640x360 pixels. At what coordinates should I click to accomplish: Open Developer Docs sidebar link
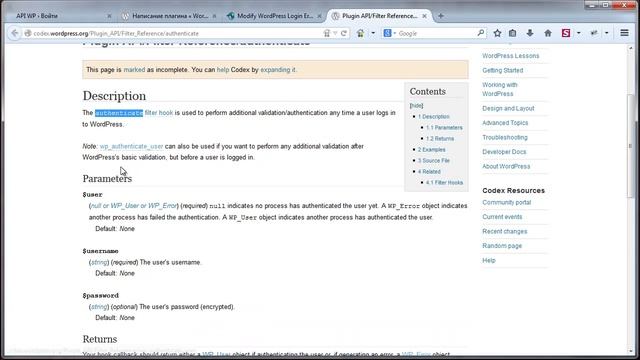pos(504,152)
